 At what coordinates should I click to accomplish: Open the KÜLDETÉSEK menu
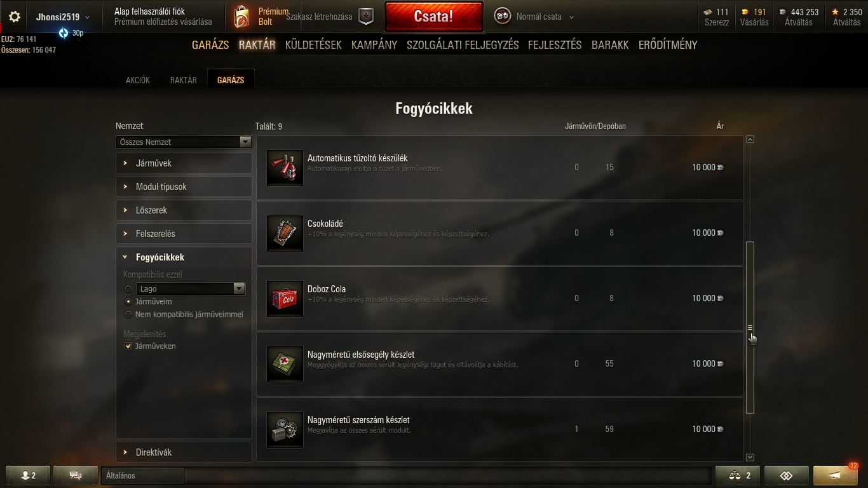click(x=313, y=45)
